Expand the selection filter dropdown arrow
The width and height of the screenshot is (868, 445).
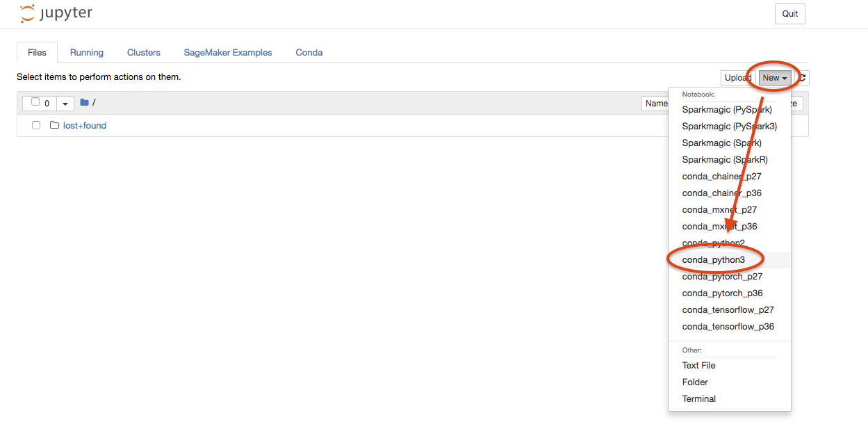(x=65, y=104)
